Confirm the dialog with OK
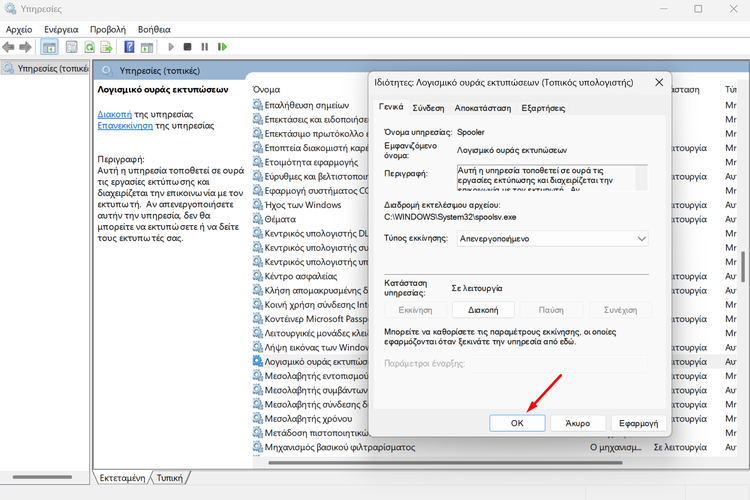Viewport: 750px width, 500px height. click(517, 423)
